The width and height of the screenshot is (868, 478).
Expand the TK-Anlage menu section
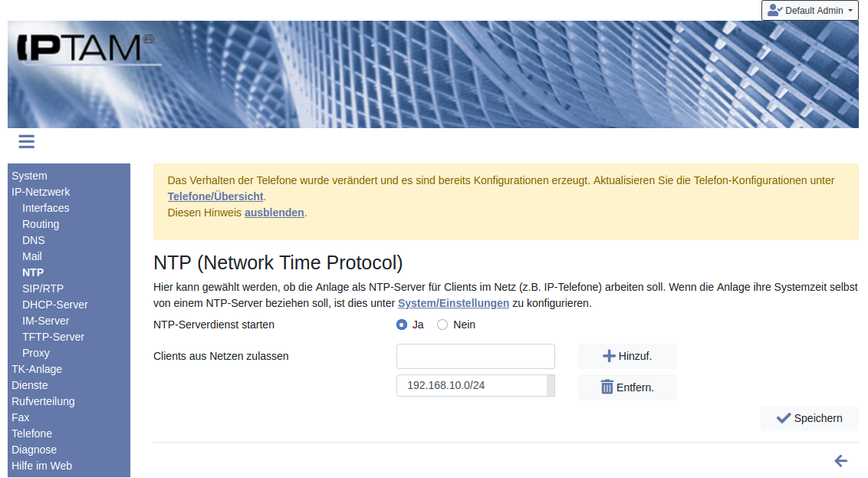tap(37, 369)
